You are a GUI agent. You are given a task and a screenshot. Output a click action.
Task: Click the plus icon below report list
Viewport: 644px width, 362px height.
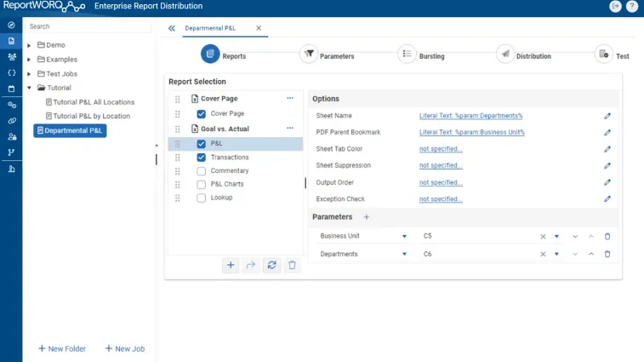click(231, 266)
